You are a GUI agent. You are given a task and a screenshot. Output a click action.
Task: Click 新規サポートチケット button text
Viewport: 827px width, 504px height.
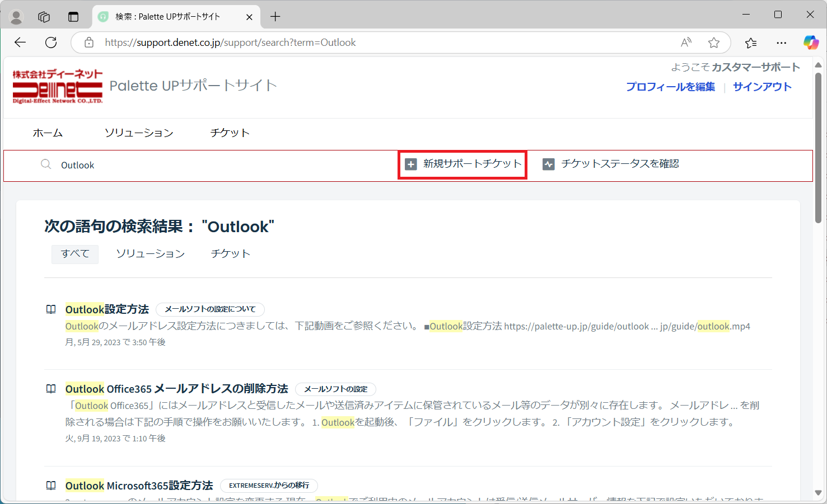[472, 164]
